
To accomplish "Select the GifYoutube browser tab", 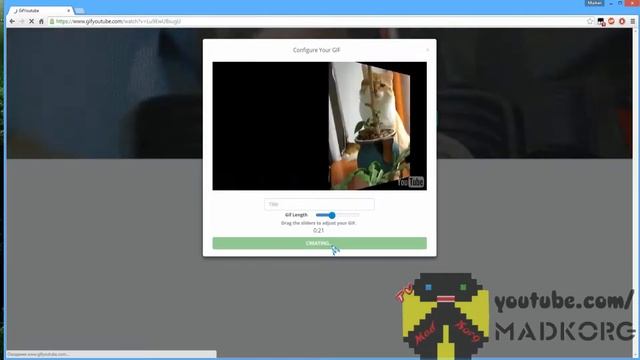I will [x=40, y=11].
